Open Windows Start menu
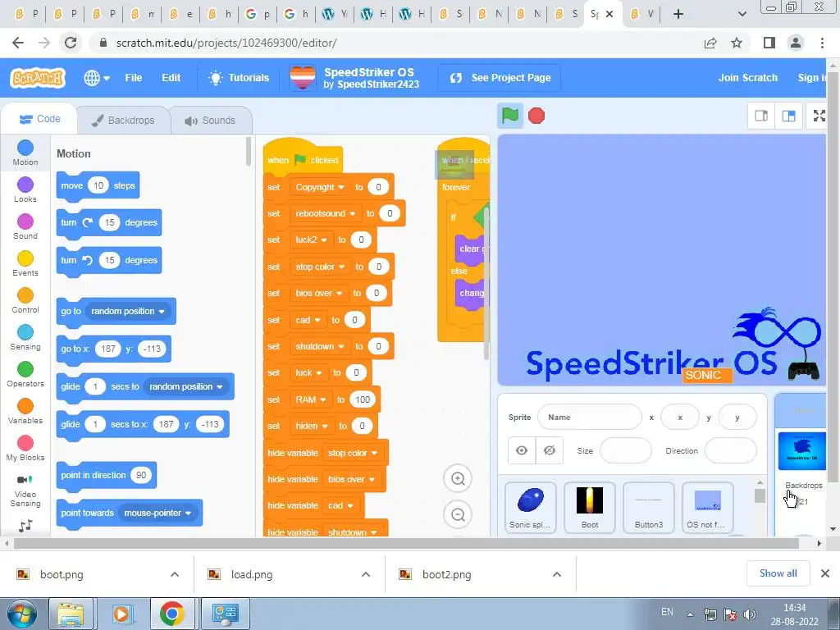The image size is (840, 630). click(x=21, y=614)
